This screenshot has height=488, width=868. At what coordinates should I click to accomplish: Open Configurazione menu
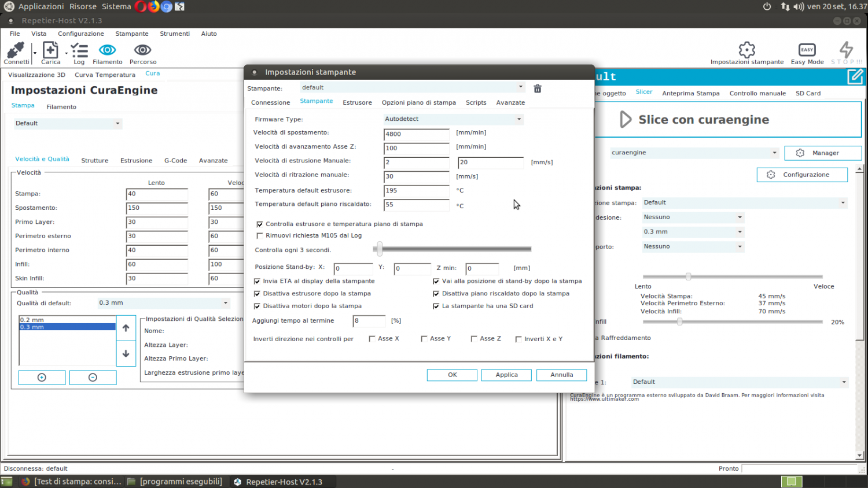(x=81, y=34)
